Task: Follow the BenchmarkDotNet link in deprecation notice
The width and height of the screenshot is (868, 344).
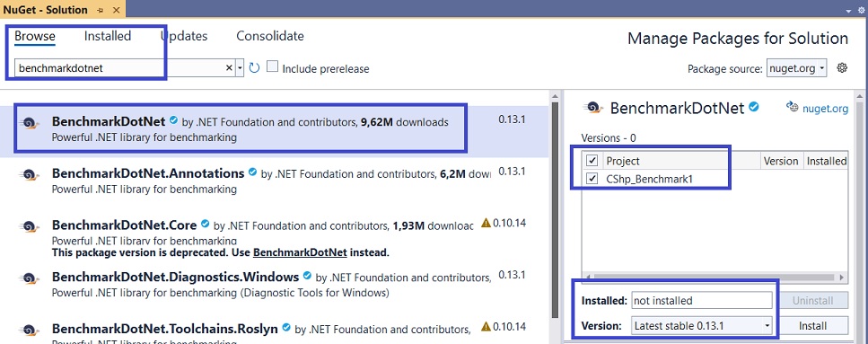Action: click(300, 252)
